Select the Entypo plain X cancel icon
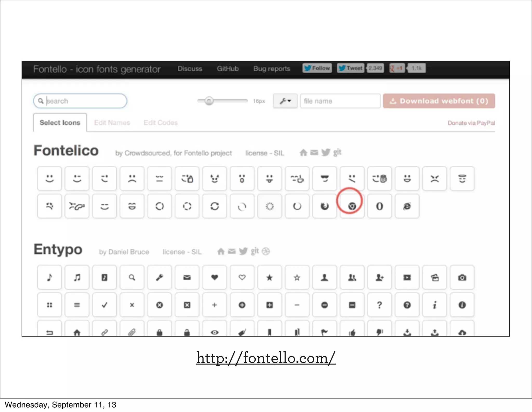 click(132, 305)
